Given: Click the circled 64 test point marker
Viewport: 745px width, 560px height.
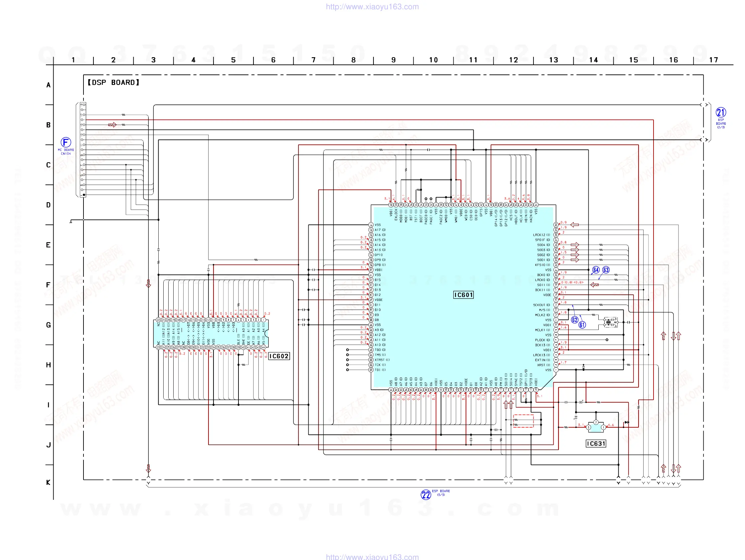Looking at the screenshot, I should (x=596, y=270).
